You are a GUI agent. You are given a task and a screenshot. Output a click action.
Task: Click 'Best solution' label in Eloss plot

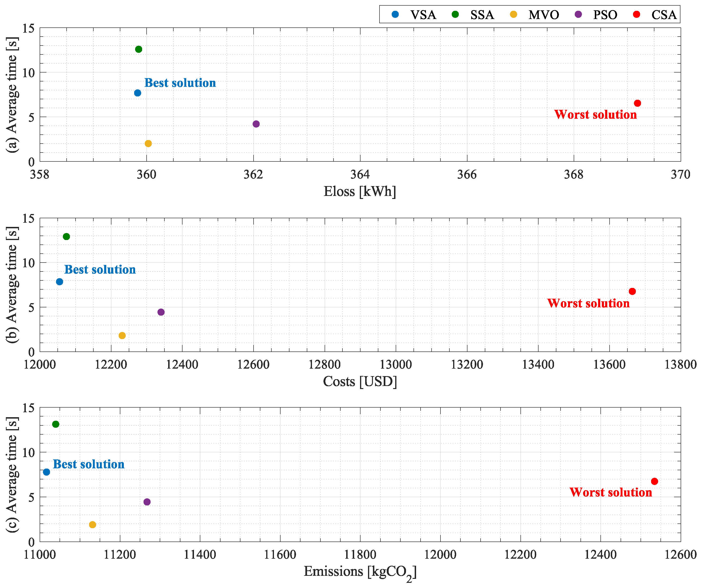pos(180,83)
